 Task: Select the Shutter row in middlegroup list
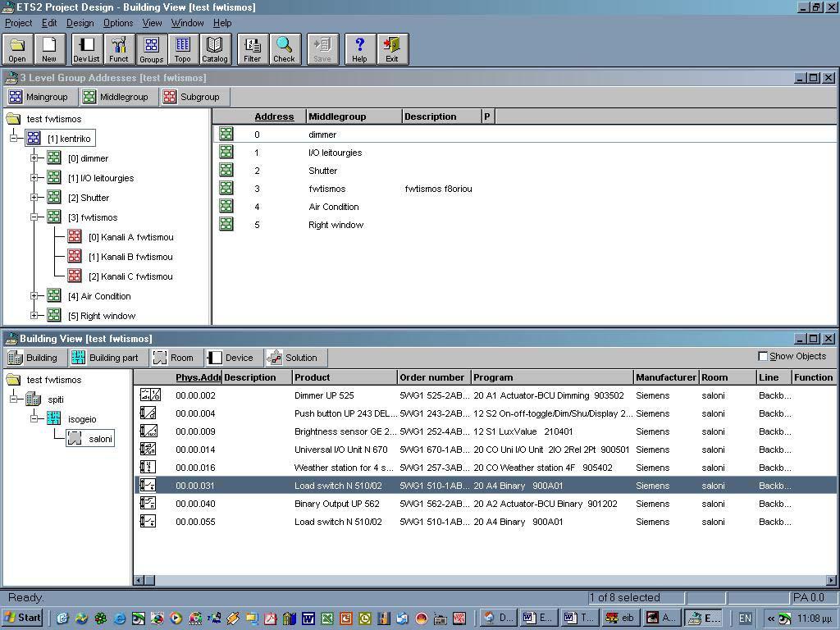[x=526, y=171]
